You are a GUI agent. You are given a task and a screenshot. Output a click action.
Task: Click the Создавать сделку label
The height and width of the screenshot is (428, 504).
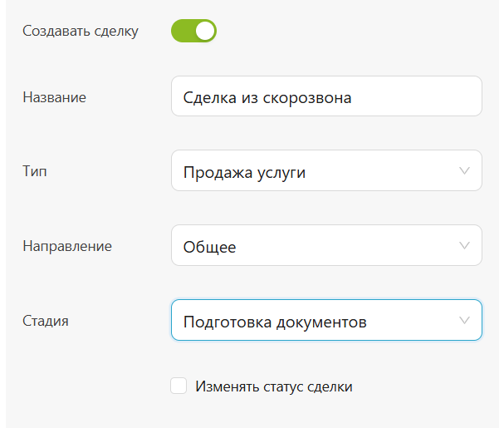pos(81,32)
